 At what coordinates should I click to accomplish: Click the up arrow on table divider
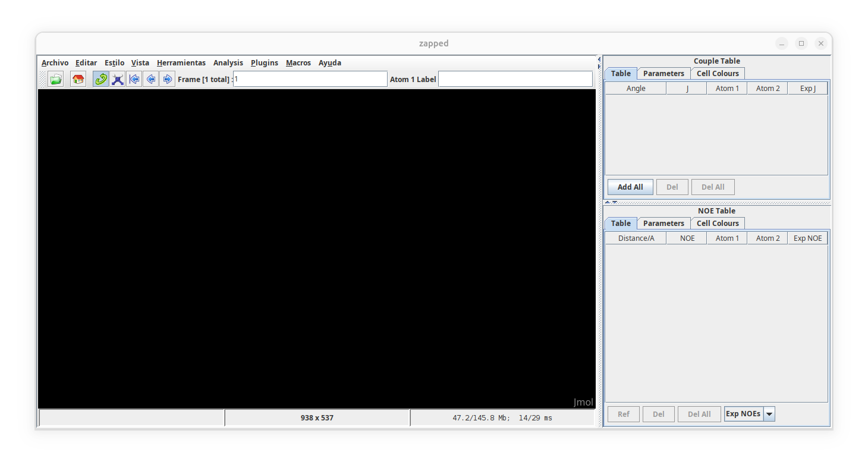pyautogui.click(x=608, y=202)
